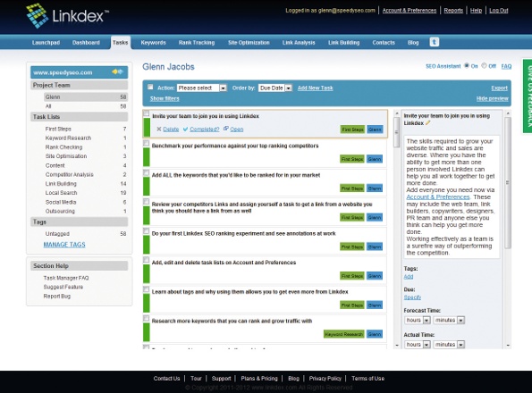
Task: Click First Steps tag on Learn about tags task
Action: pyautogui.click(x=352, y=305)
